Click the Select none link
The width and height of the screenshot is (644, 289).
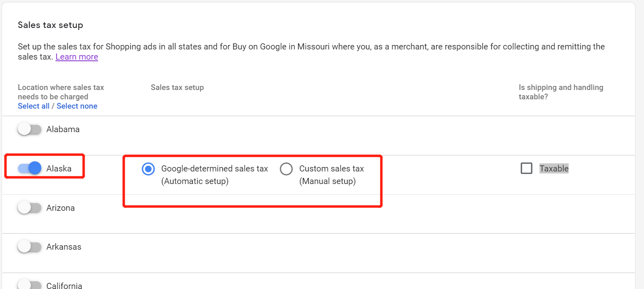pyautogui.click(x=77, y=106)
